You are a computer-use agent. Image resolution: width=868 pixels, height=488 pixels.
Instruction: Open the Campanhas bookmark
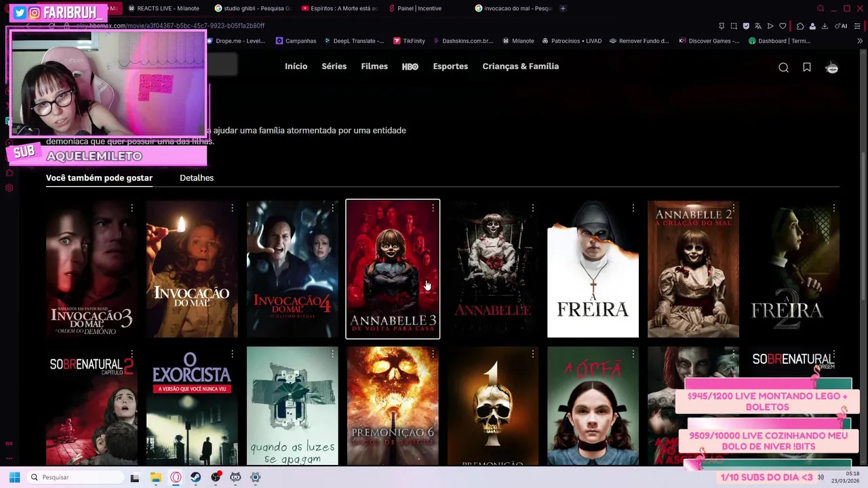296,41
